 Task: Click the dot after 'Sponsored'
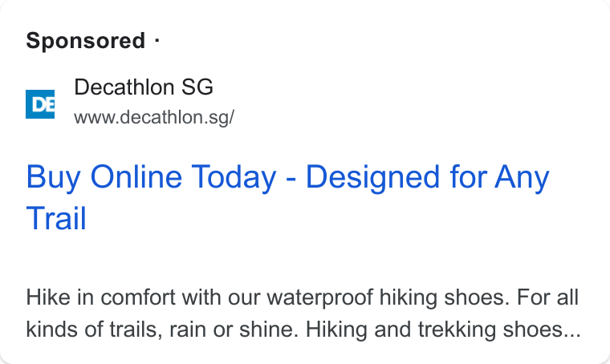(x=157, y=40)
